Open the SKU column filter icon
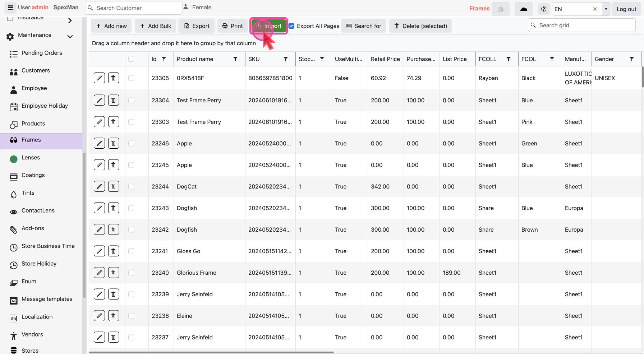 (x=286, y=59)
